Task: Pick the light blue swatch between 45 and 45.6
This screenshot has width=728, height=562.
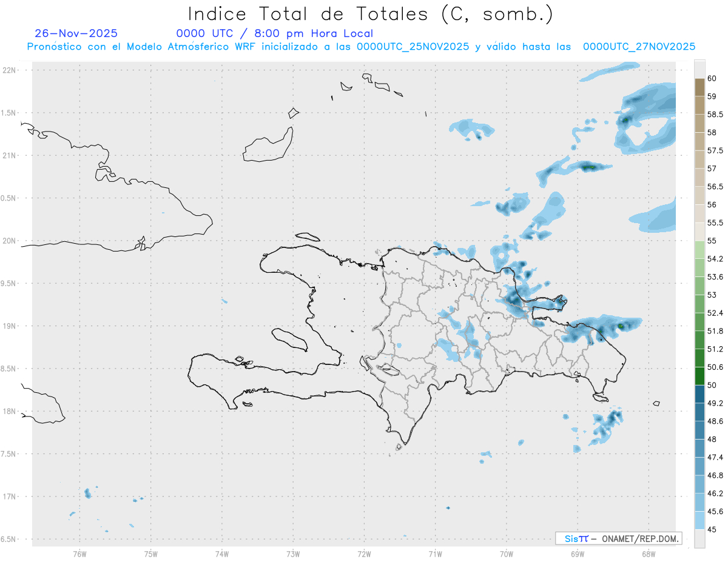Action: pyautogui.click(x=699, y=521)
